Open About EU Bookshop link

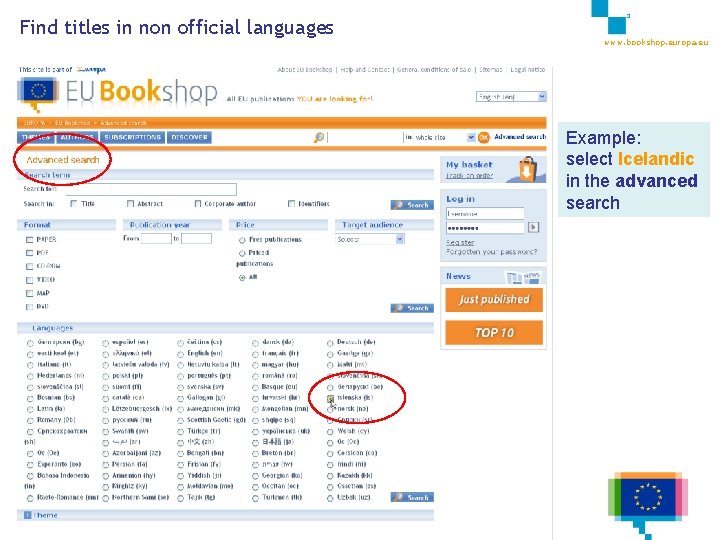(x=304, y=70)
